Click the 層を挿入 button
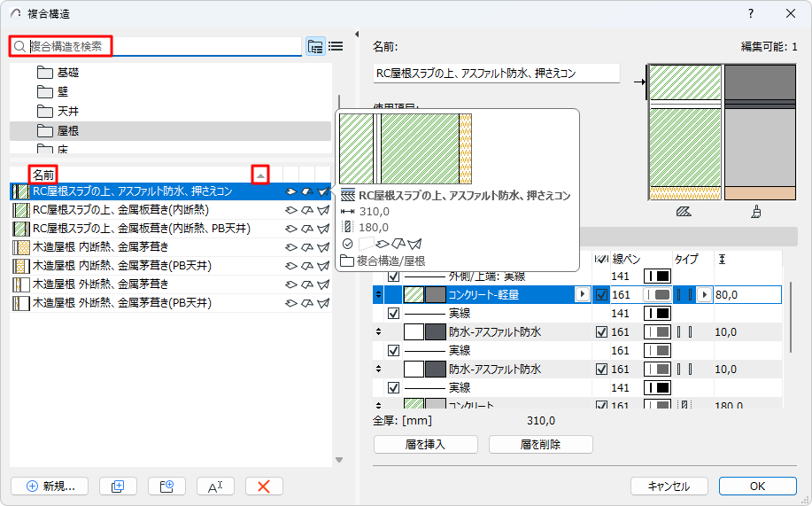This screenshot has width=812, height=506. pyautogui.click(x=426, y=444)
